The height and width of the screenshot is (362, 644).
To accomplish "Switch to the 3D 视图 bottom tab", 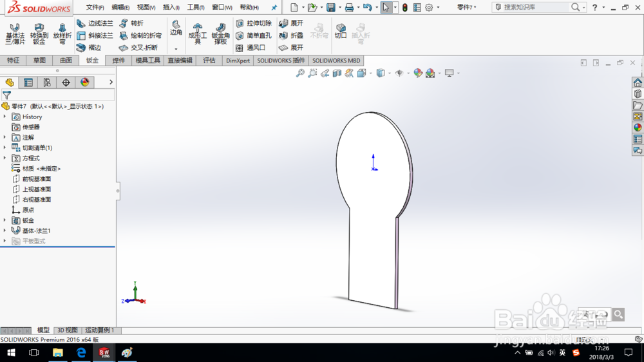I will [67, 330].
